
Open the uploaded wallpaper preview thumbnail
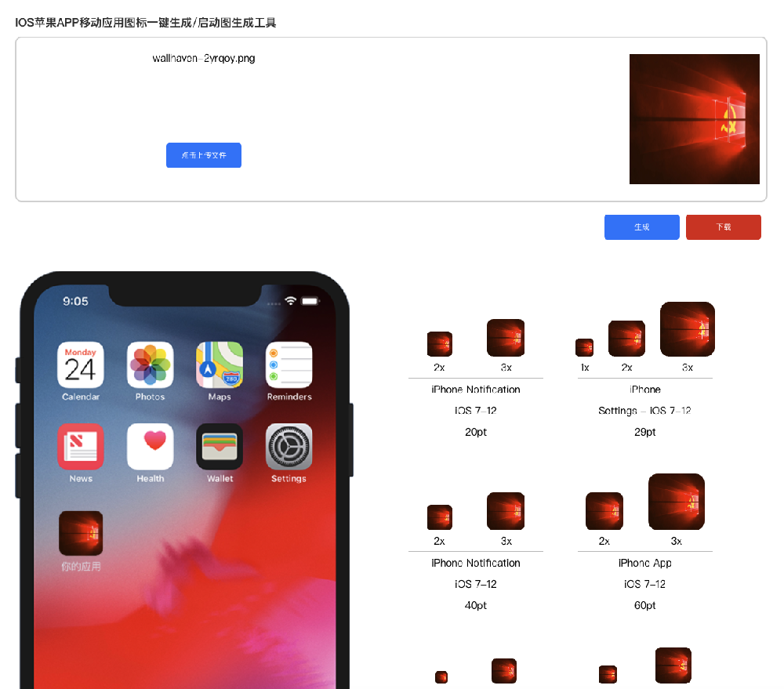(x=694, y=119)
